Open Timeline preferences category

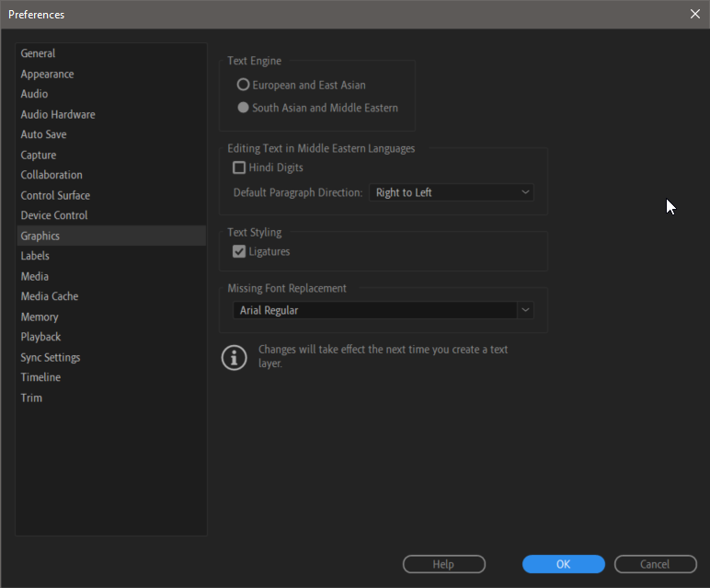[x=111, y=377]
